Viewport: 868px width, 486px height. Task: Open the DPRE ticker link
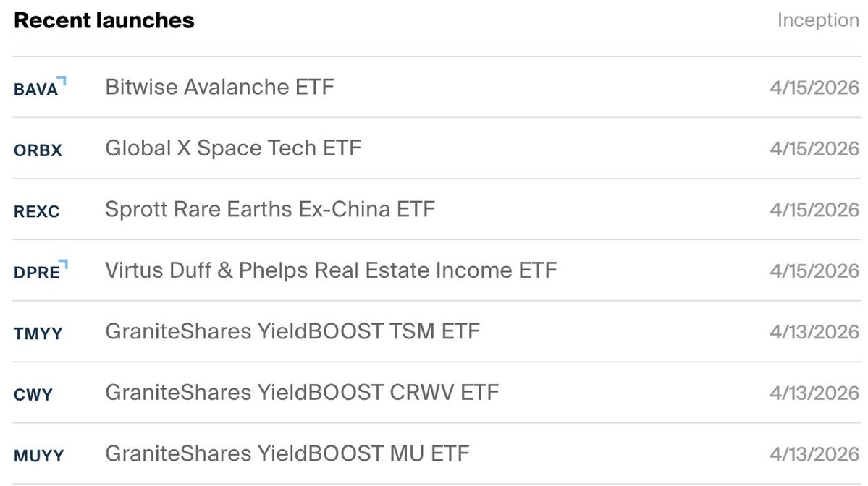36,273
